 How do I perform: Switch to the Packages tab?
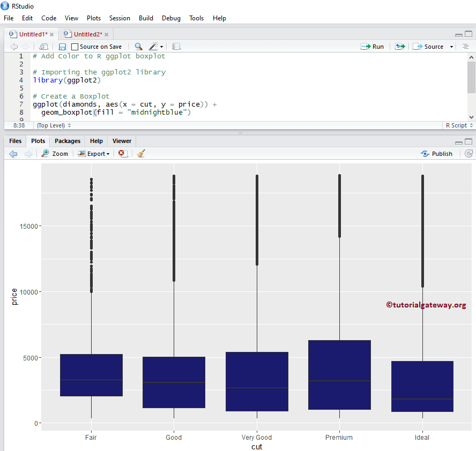coord(68,141)
